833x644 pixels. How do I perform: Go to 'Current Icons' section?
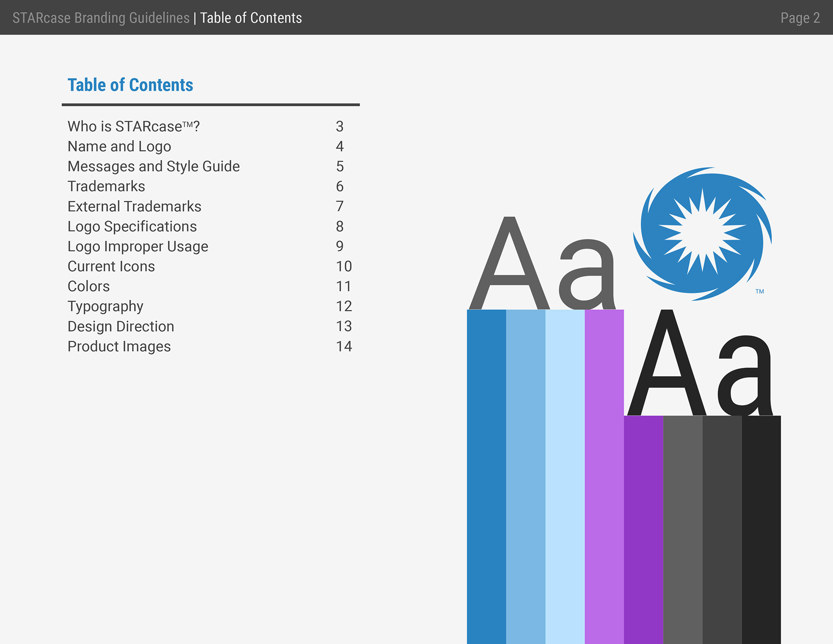click(111, 266)
